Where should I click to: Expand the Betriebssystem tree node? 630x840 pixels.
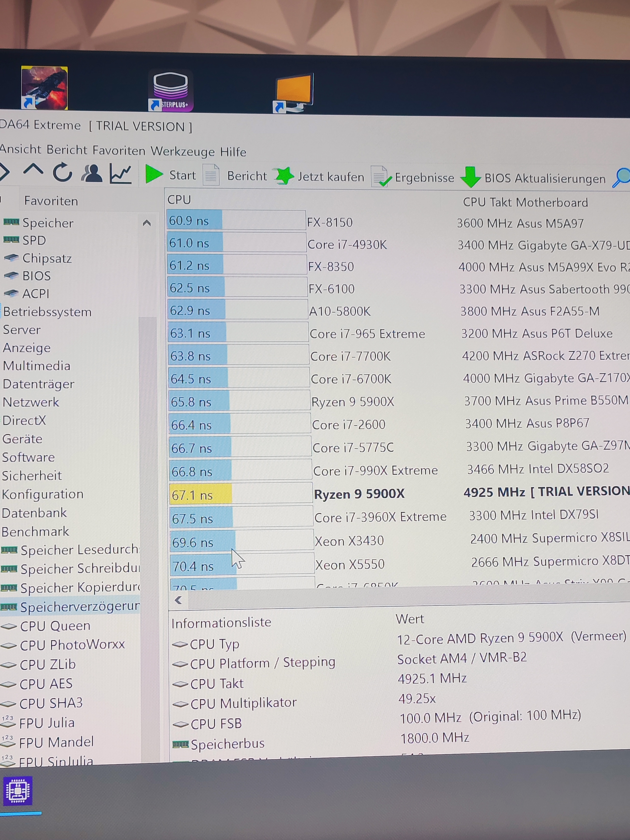pyautogui.click(x=47, y=312)
